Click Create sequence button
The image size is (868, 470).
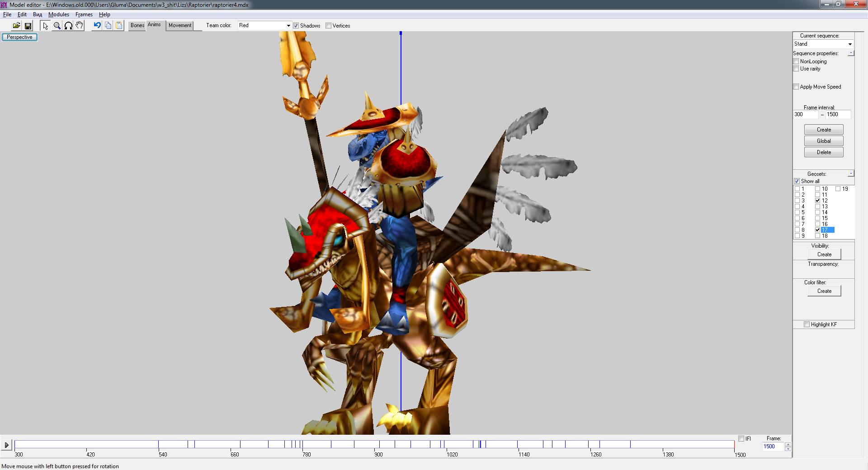coord(824,130)
